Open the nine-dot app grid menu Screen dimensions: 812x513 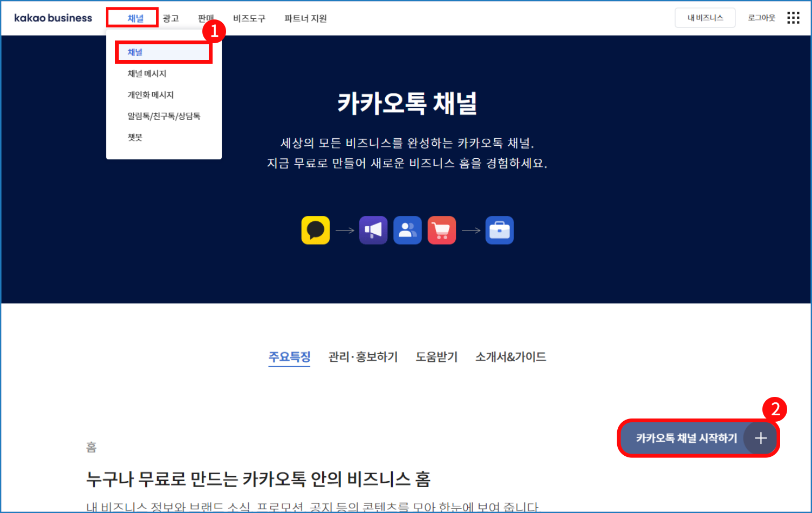click(x=793, y=18)
